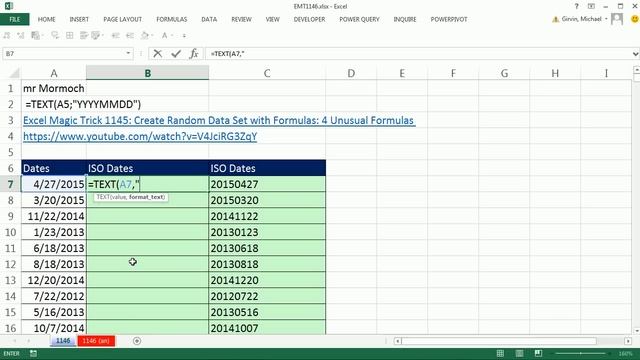Select cell with date 4/27/2015
Viewport: 640px width, 360px height.
tap(54, 184)
